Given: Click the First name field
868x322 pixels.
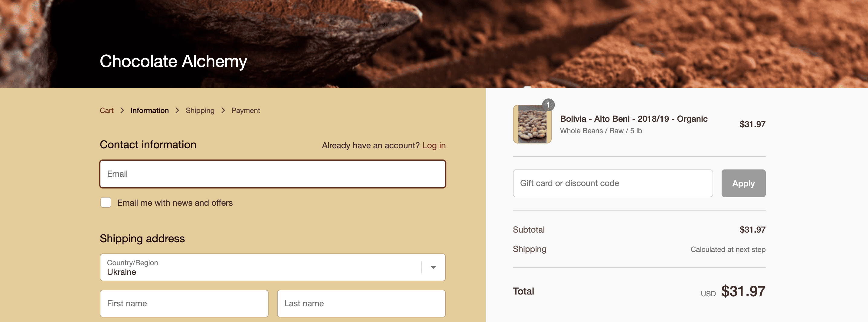Looking at the screenshot, I should point(184,304).
